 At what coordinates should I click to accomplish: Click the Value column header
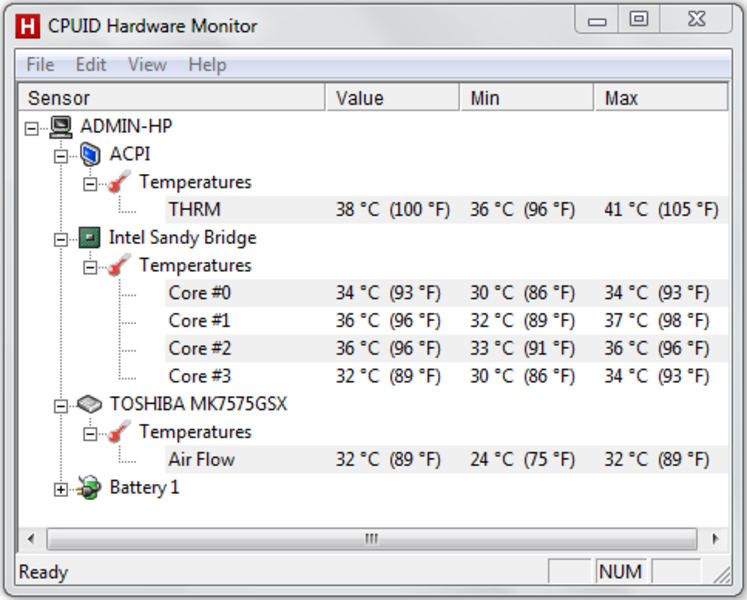tap(393, 98)
